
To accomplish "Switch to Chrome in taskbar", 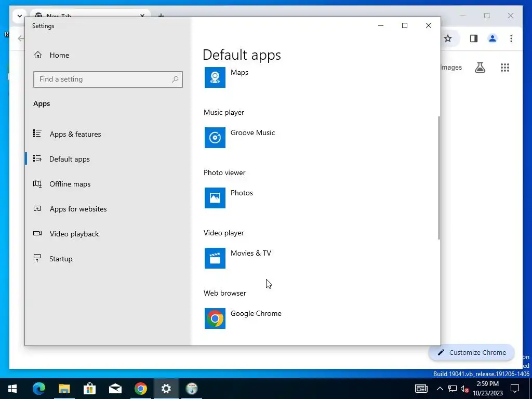I will tap(140, 389).
